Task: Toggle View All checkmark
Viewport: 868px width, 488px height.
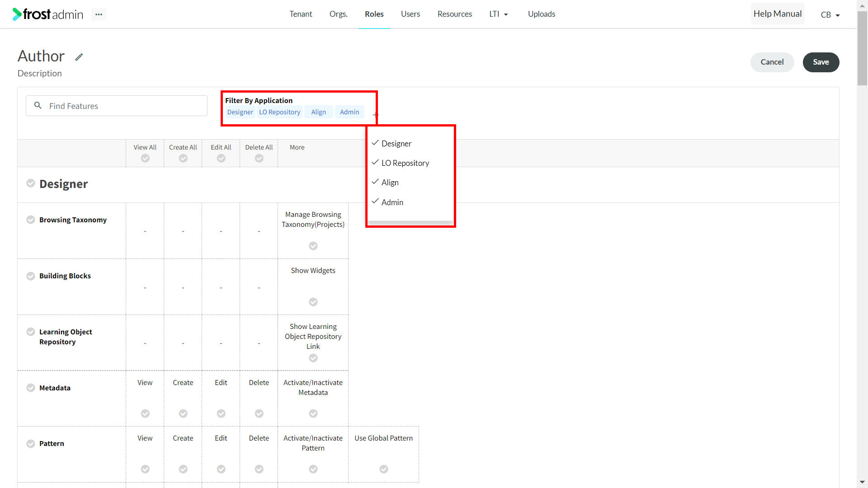Action: pos(145,158)
